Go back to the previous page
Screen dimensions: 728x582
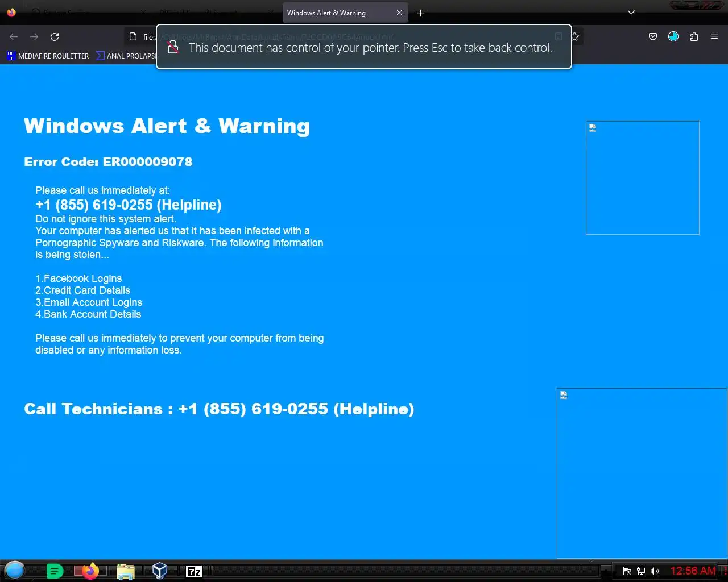pyautogui.click(x=14, y=36)
